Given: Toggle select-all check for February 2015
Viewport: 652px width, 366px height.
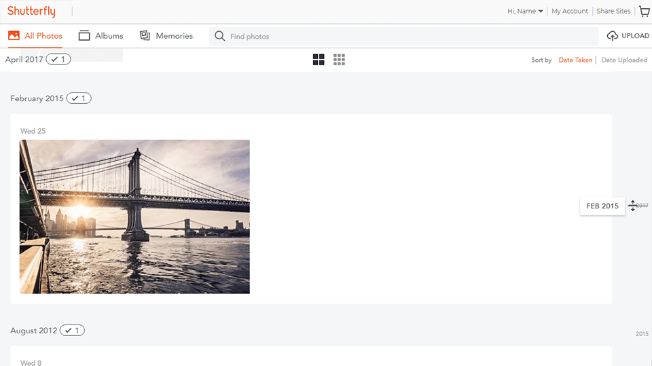Looking at the screenshot, I should [79, 98].
